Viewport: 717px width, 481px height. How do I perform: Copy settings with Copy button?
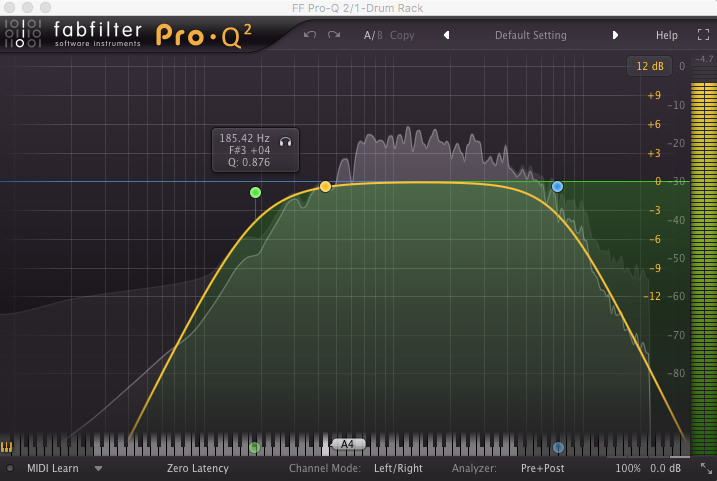pyautogui.click(x=402, y=35)
